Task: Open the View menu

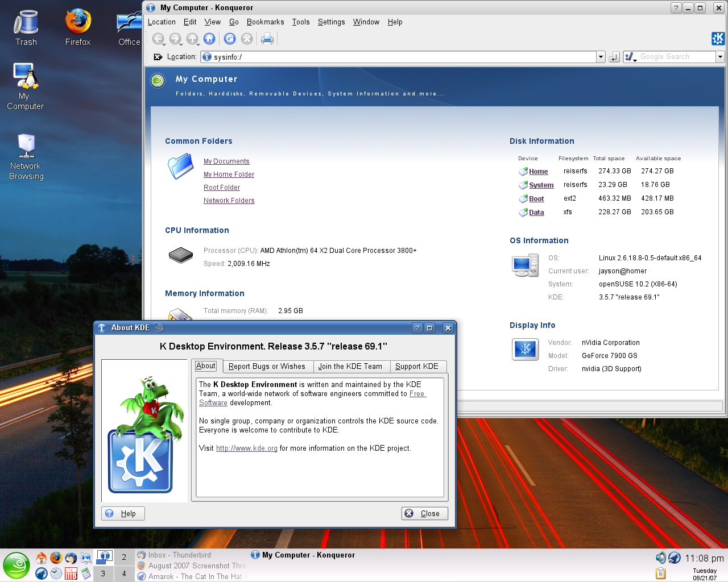Action: (x=213, y=22)
